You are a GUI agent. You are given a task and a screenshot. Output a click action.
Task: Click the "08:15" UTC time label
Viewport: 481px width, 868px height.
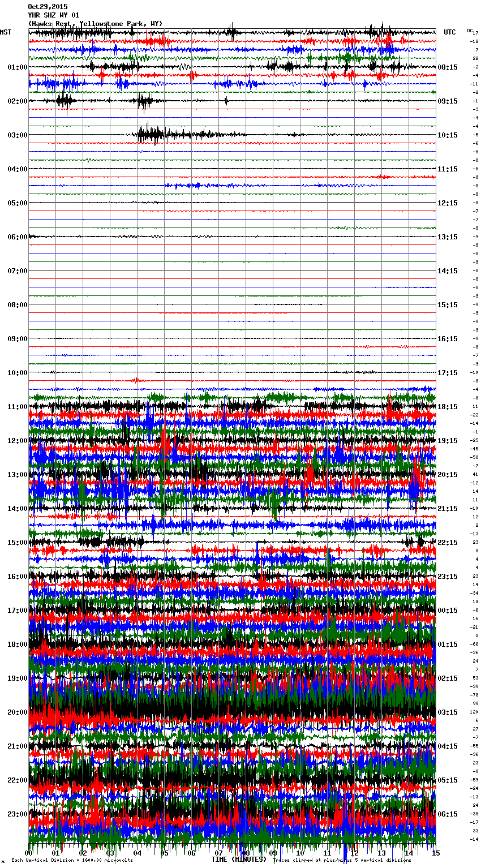(448, 67)
